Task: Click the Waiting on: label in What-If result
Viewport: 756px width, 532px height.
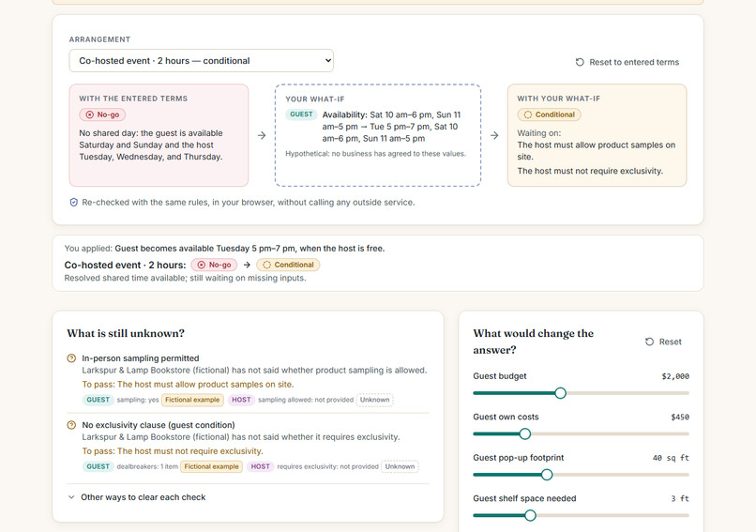Action: (x=538, y=133)
